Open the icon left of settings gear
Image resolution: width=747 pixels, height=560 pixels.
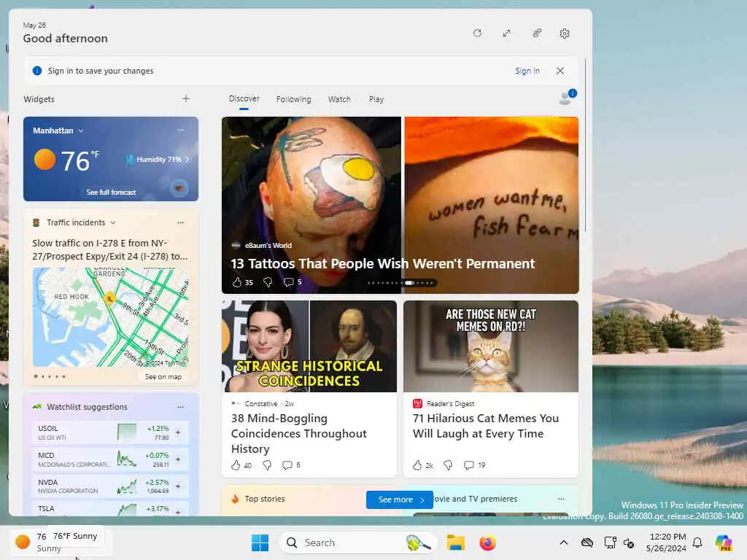coord(536,34)
